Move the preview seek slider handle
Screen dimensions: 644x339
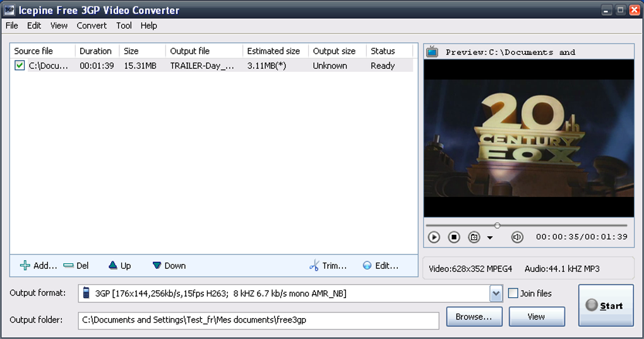click(498, 225)
